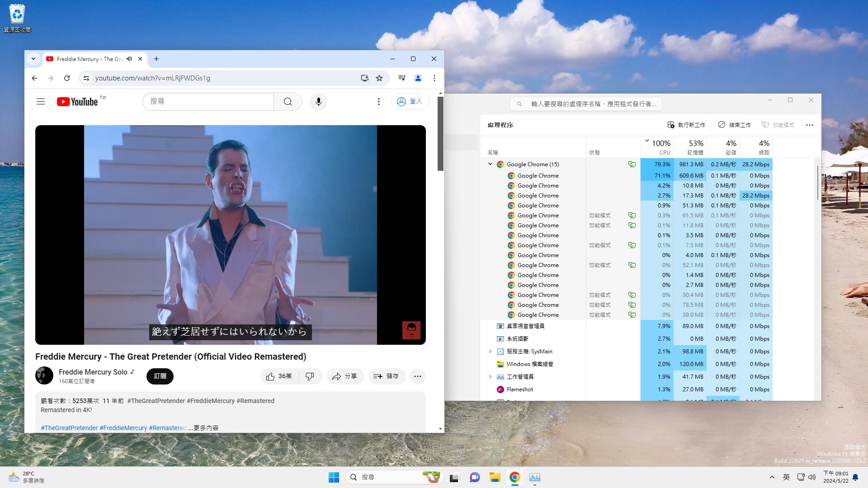The height and width of the screenshot is (488, 868).
Task: Open the #TheGreatPretender hashtag link
Action: pos(69,428)
